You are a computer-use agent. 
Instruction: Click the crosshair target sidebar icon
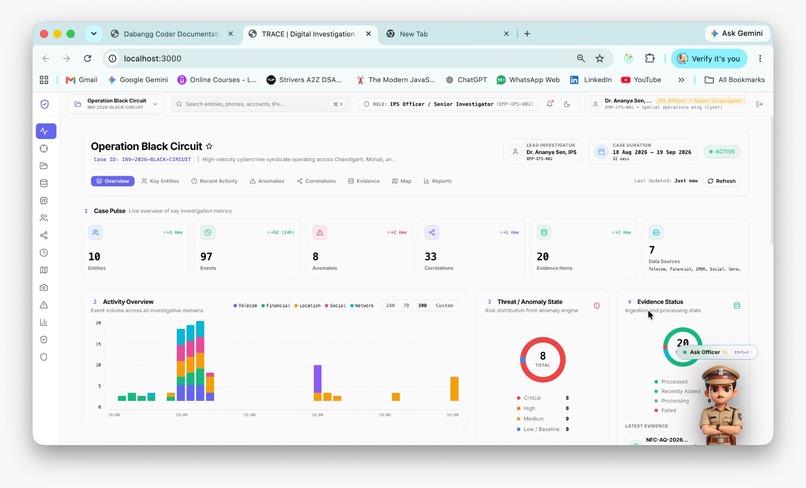coord(44,149)
